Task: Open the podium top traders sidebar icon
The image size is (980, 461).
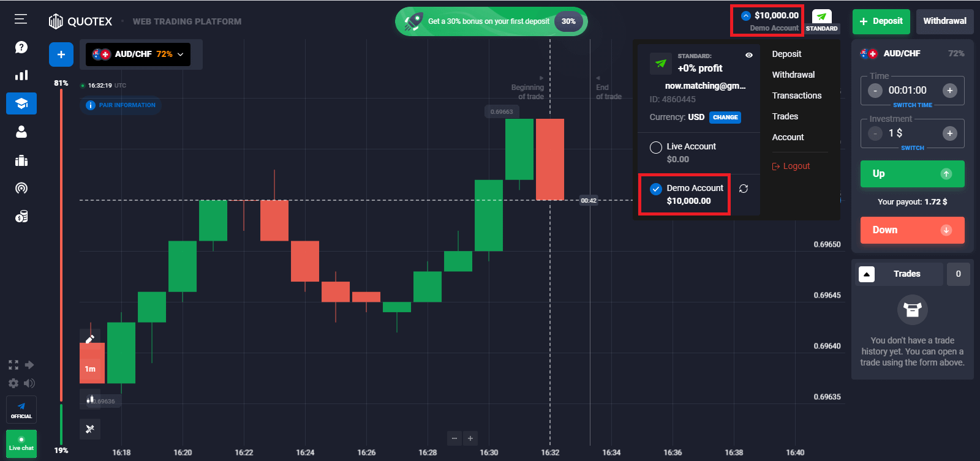Action: pyautogui.click(x=21, y=160)
